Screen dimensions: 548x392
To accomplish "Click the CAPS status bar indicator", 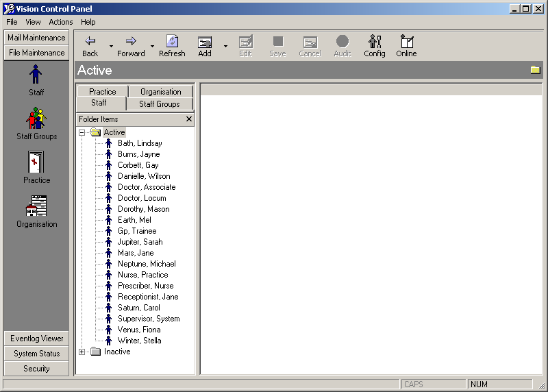I will click(434, 384).
